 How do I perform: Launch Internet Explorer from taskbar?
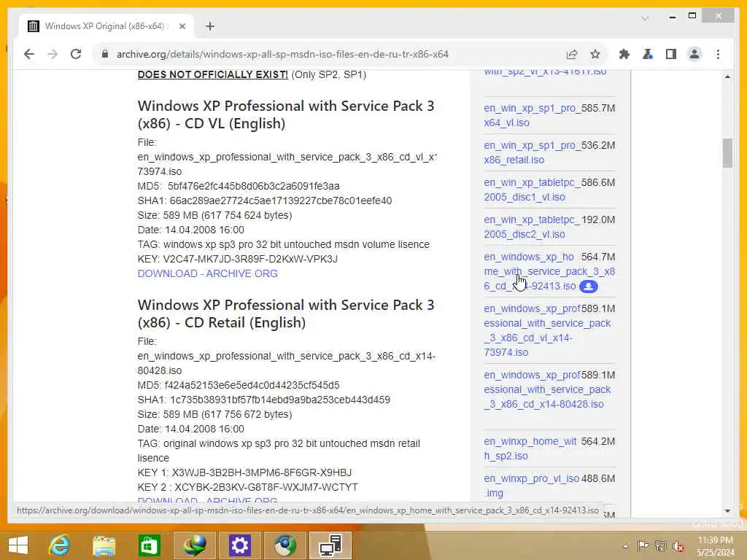[x=60, y=545]
